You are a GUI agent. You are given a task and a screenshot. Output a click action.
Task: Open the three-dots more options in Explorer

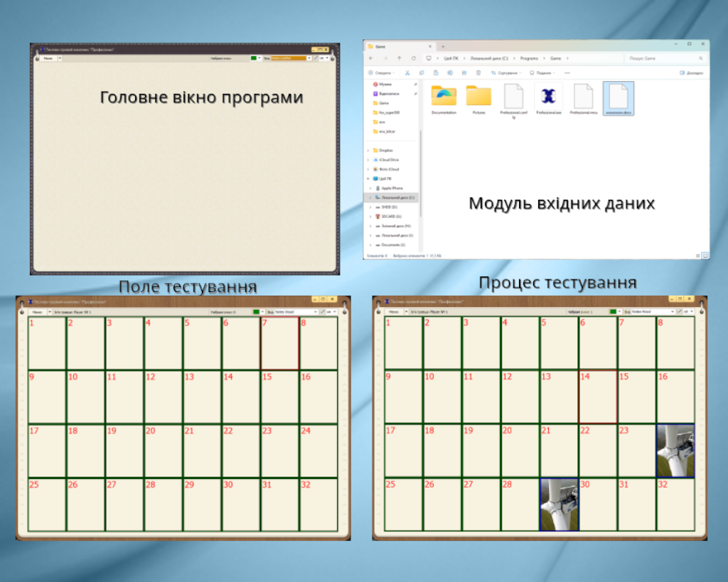pyautogui.click(x=567, y=73)
